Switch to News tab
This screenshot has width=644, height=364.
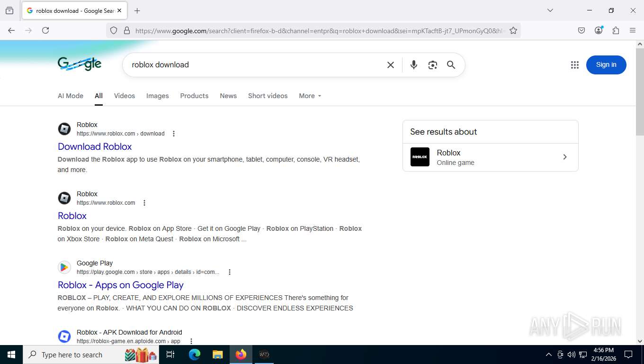(x=228, y=96)
